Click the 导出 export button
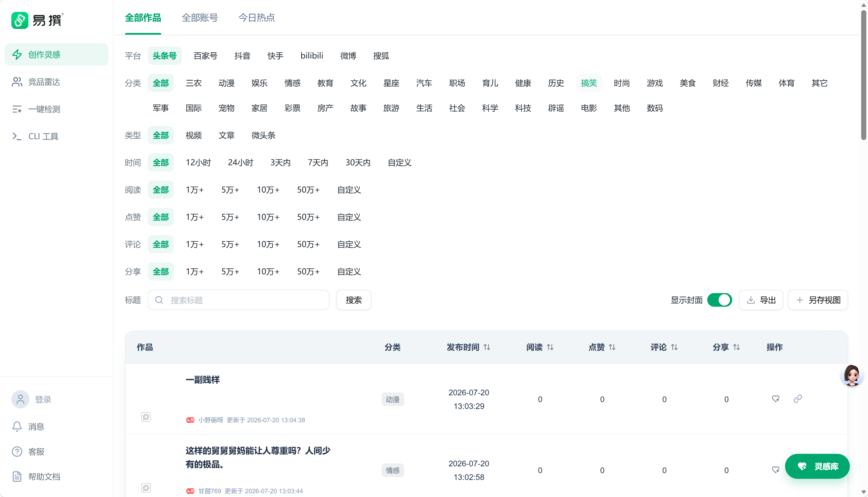The height and width of the screenshot is (497, 868). [761, 300]
